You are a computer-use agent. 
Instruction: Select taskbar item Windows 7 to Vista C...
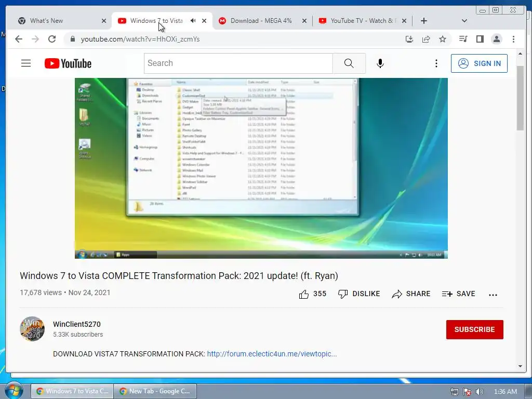(x=72, y=391)
